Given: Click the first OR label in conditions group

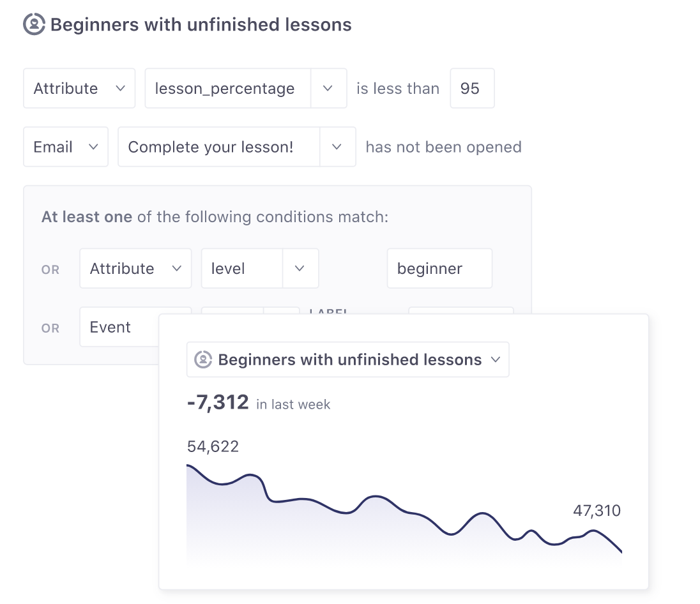Looking at the screenshot, I should (50, 269).
